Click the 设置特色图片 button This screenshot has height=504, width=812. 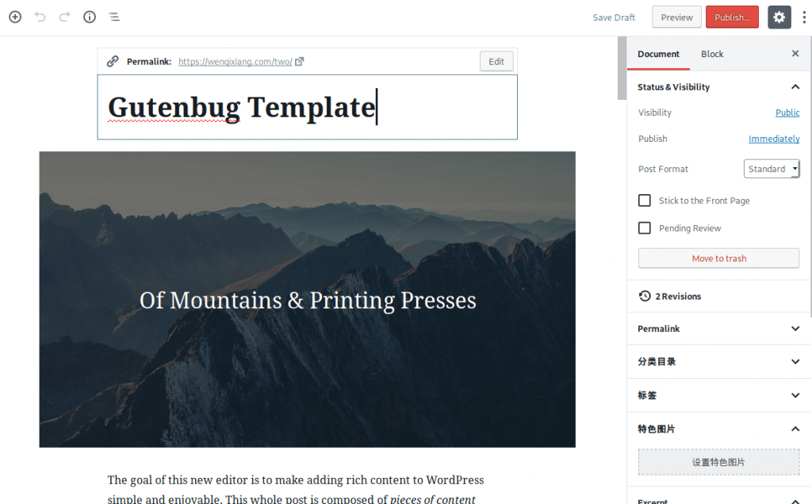(x=718, y=462)
